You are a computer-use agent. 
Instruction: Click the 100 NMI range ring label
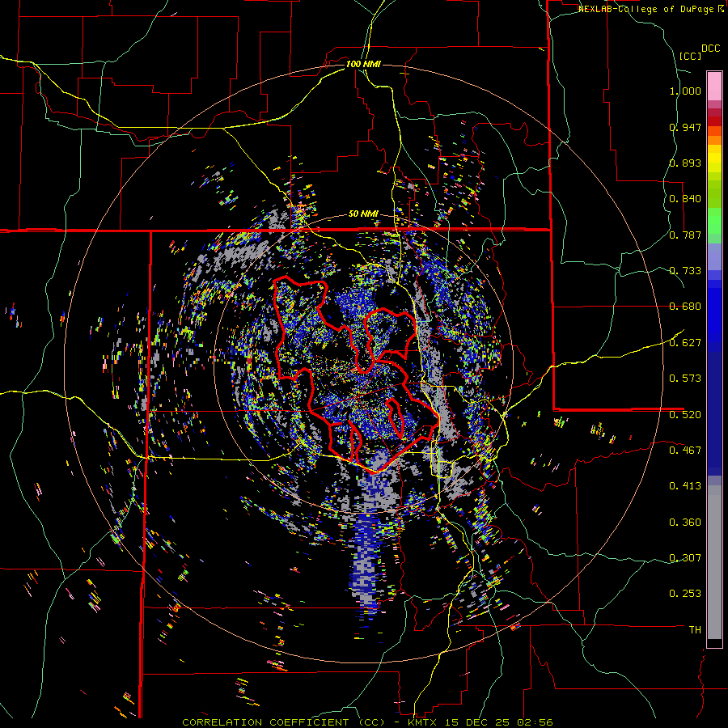tap(363, 64)
